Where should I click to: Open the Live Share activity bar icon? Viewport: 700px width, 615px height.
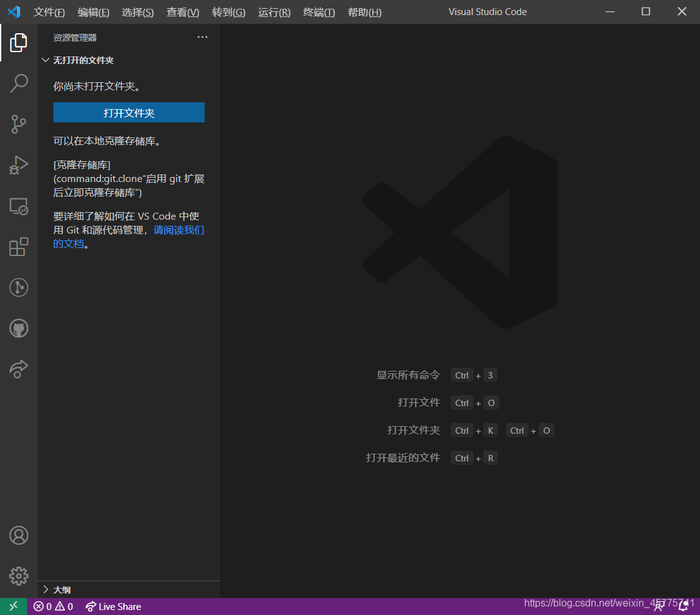[x=19, y=369]
